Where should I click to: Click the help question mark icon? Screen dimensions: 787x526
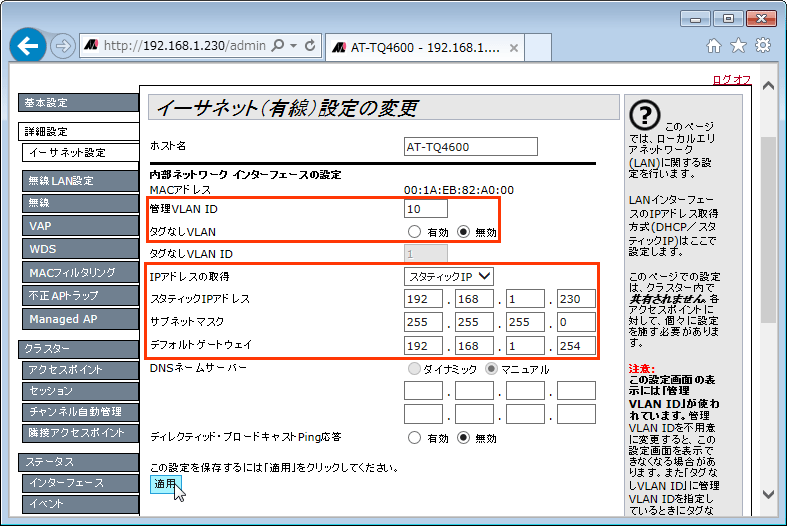[x=649, y=114]
